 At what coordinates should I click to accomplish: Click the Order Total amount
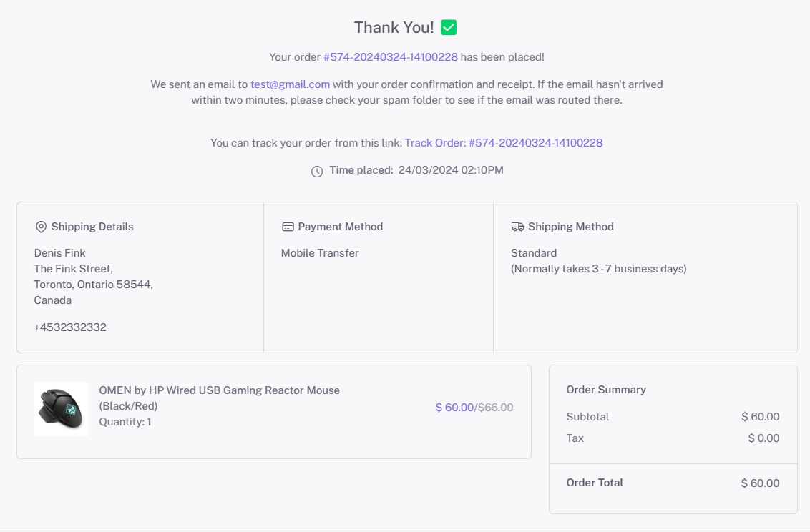(760, 483)
